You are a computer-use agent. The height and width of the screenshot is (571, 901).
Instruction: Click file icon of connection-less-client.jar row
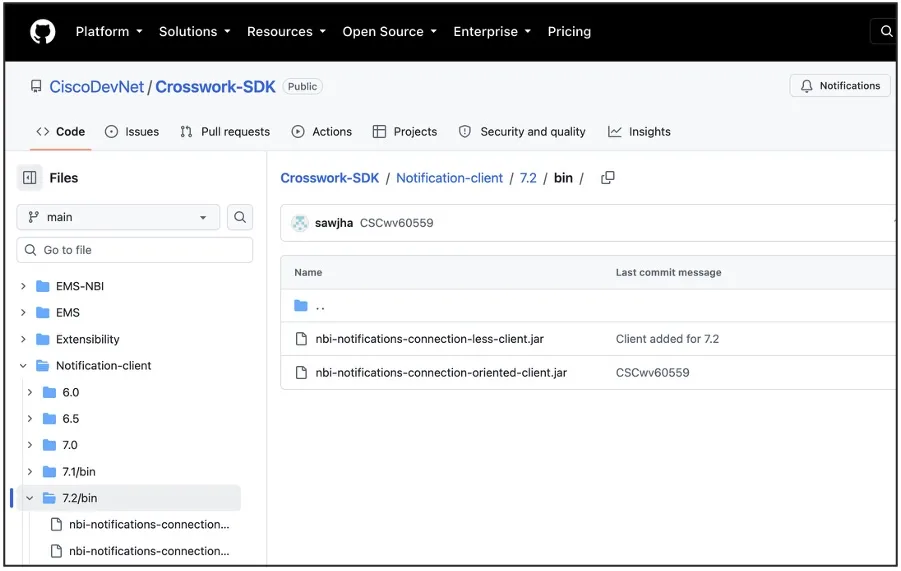click(301, 339)
